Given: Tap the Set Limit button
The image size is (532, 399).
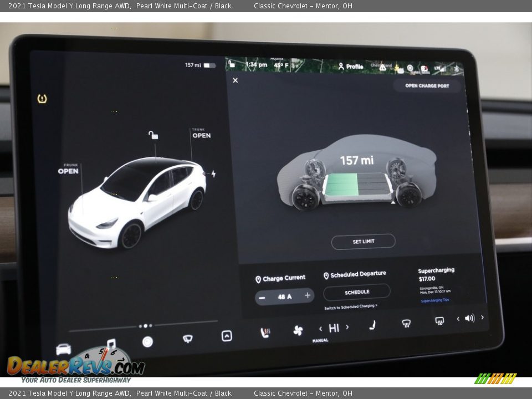Looking at the screenshot, I should click(x=364, y=242).
